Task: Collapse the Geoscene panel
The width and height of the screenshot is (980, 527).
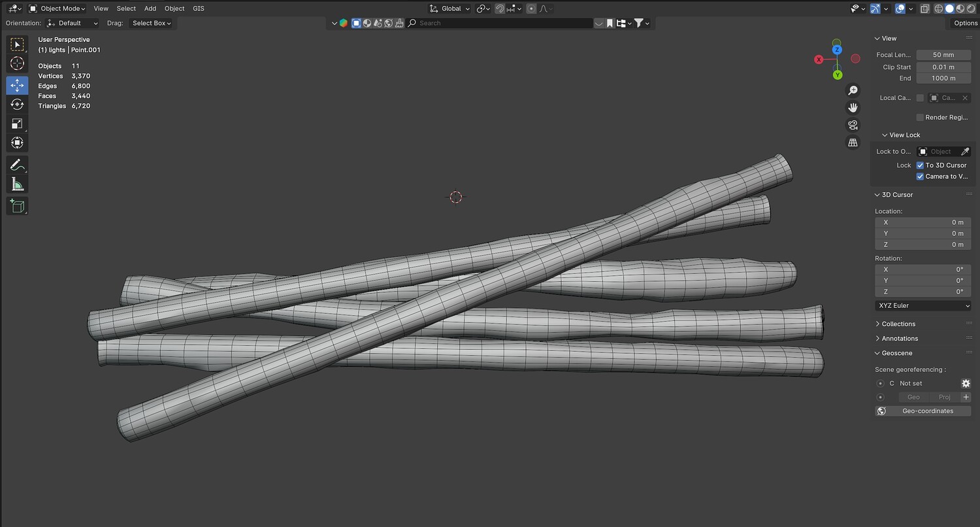Action: (x=896, y=353)
